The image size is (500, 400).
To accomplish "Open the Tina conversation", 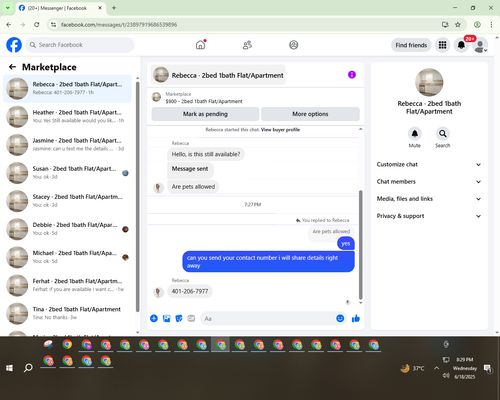I will point(68,313).
